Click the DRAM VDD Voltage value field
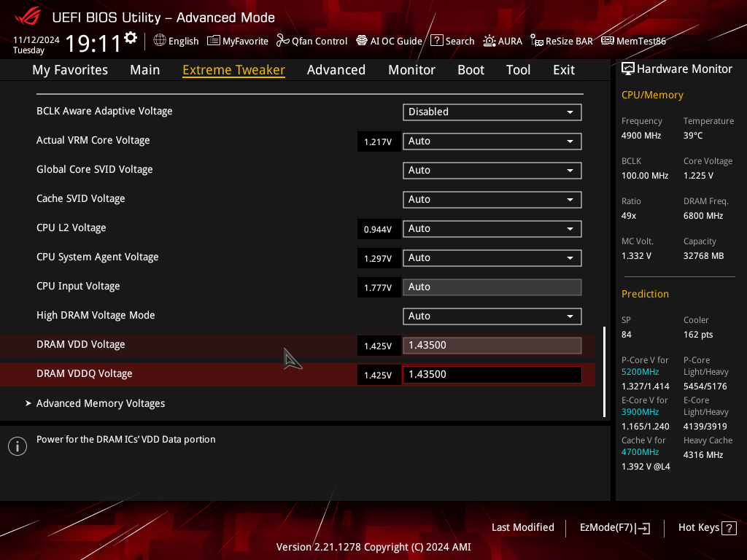 click(492, 345)
